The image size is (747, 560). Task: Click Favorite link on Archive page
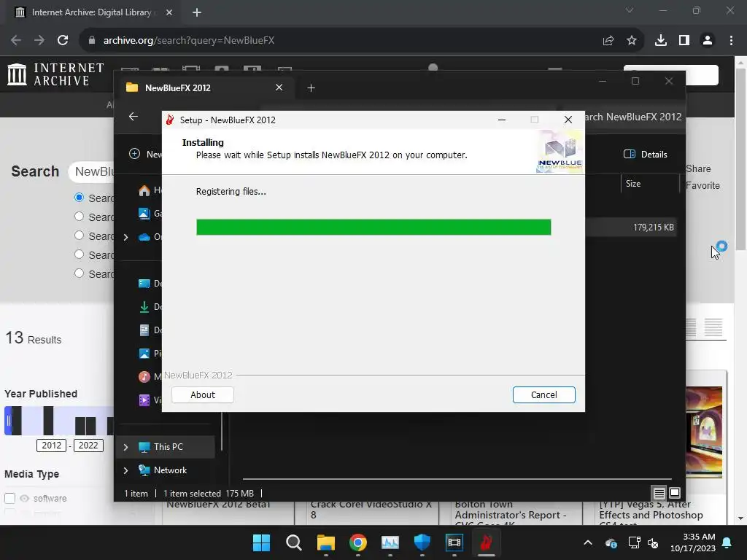point(703,185)
